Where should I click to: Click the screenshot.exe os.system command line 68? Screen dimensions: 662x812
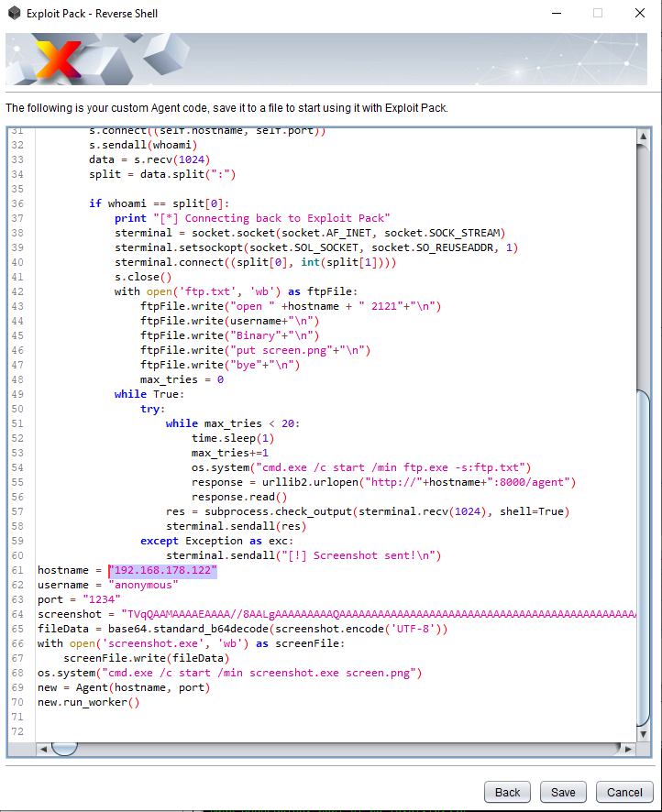click(x=229, y=674)
